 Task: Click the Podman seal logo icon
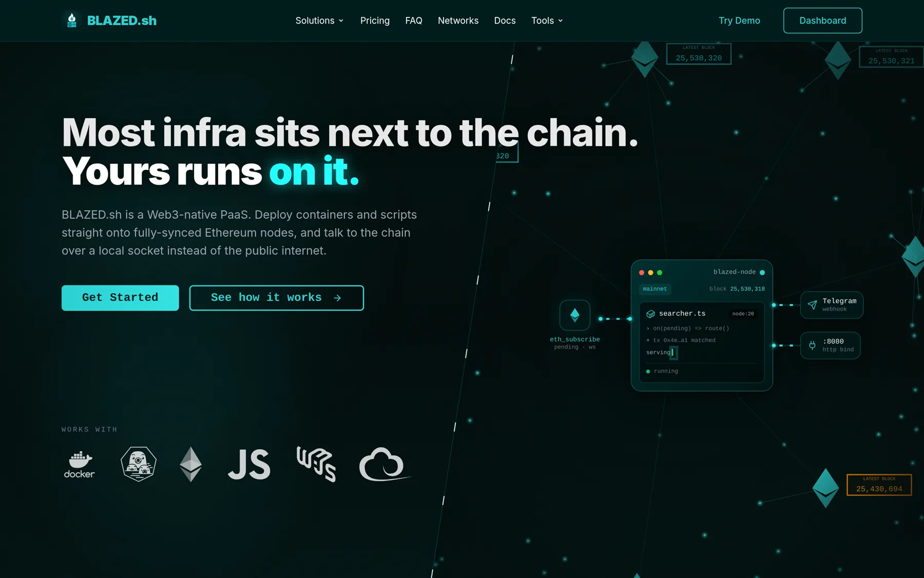[139, 464]
